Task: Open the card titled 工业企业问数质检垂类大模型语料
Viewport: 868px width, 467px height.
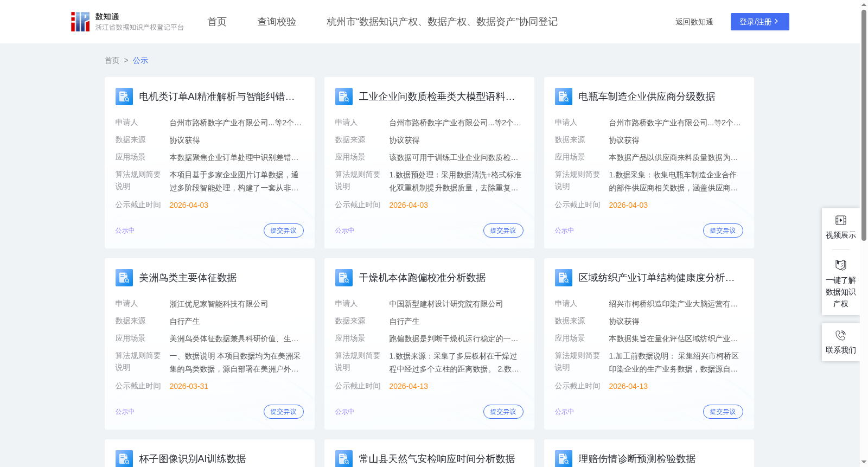Action: pyautogui.click(x=437, y=97)
